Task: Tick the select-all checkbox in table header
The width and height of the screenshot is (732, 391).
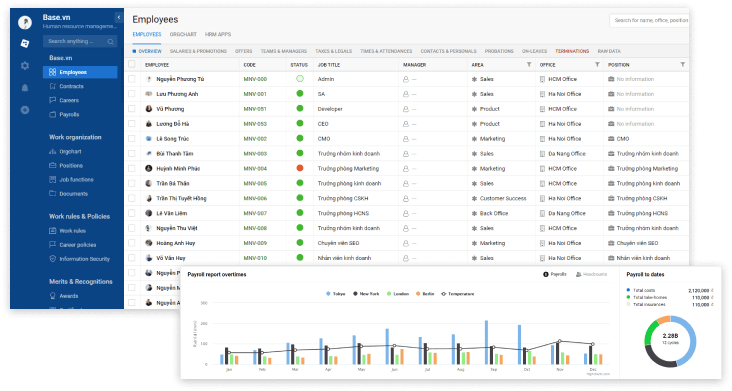Action: pos(132,64)
